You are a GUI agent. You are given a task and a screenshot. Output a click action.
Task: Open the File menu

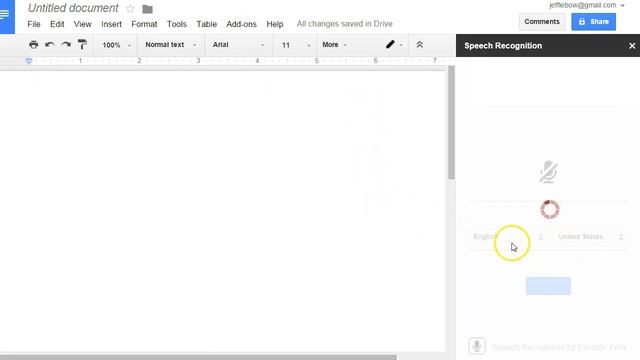pos(34,24)
